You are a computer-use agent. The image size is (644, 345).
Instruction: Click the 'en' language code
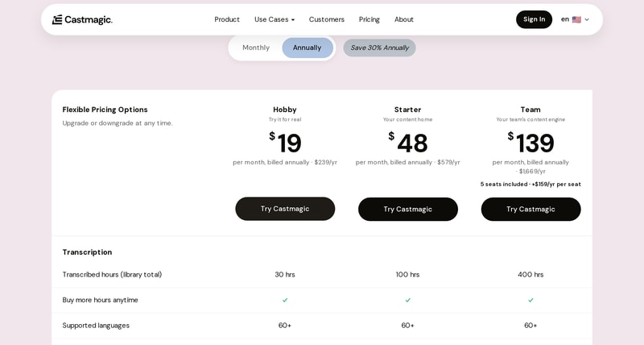click(565, 19)
